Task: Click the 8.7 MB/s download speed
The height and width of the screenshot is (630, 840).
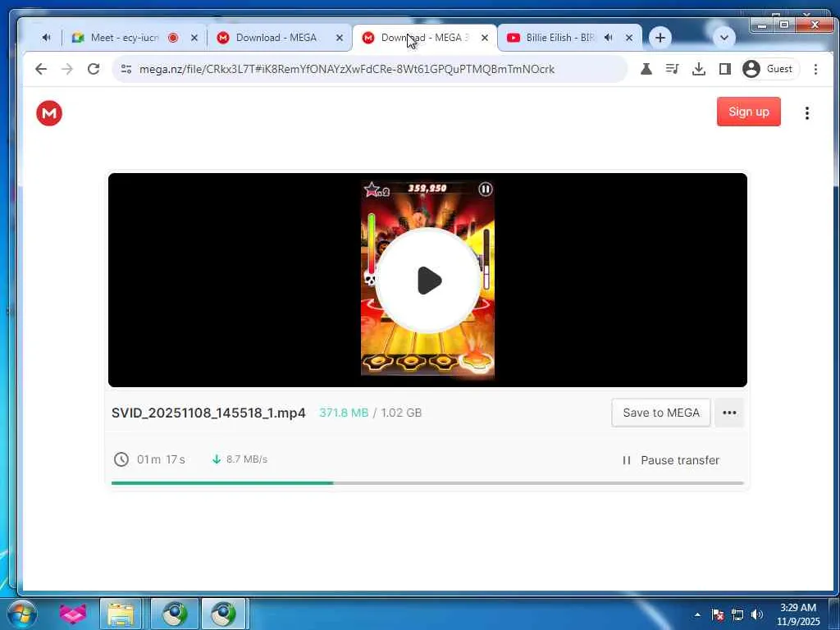Action: pyautogui.click(x=246, y=459)
